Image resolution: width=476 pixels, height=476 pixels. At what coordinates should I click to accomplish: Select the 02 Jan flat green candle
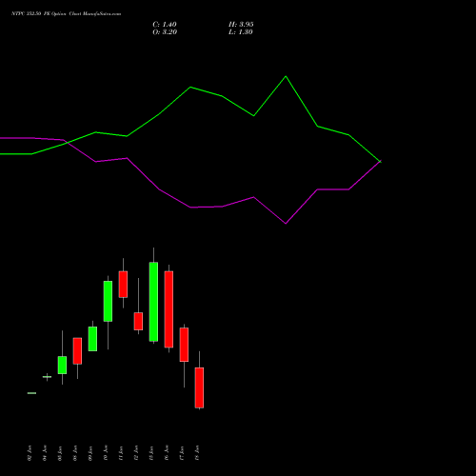click(x=31, y=393)
